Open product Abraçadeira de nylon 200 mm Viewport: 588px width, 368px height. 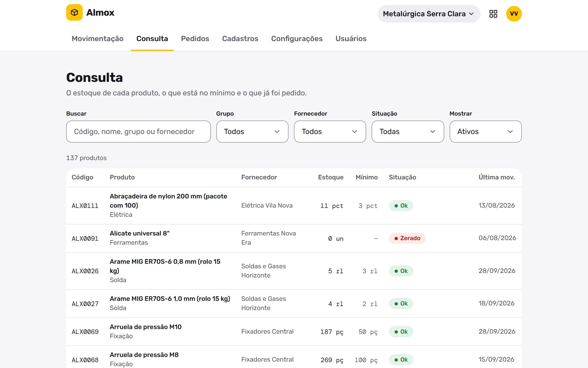(168, 201)
